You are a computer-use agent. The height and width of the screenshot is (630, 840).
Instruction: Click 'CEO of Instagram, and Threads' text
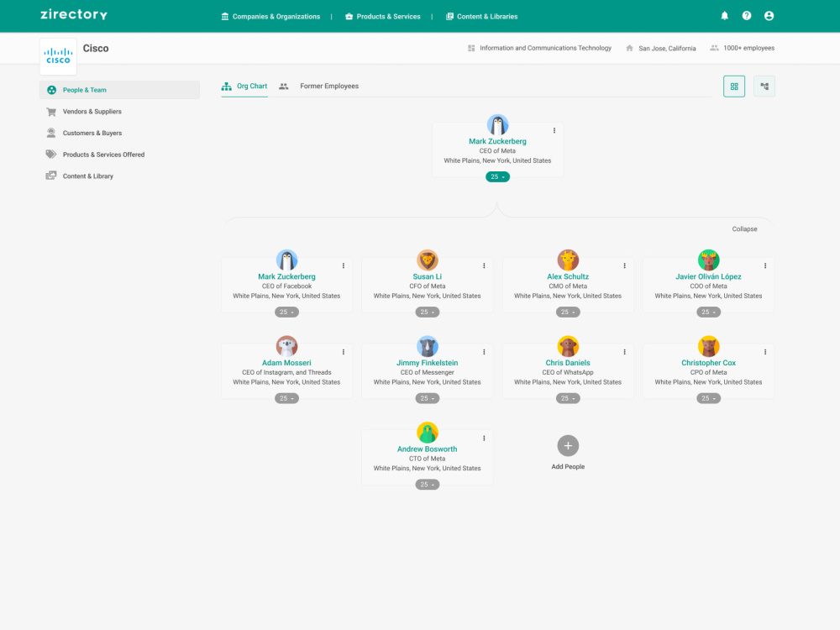[x=286, y=372]
